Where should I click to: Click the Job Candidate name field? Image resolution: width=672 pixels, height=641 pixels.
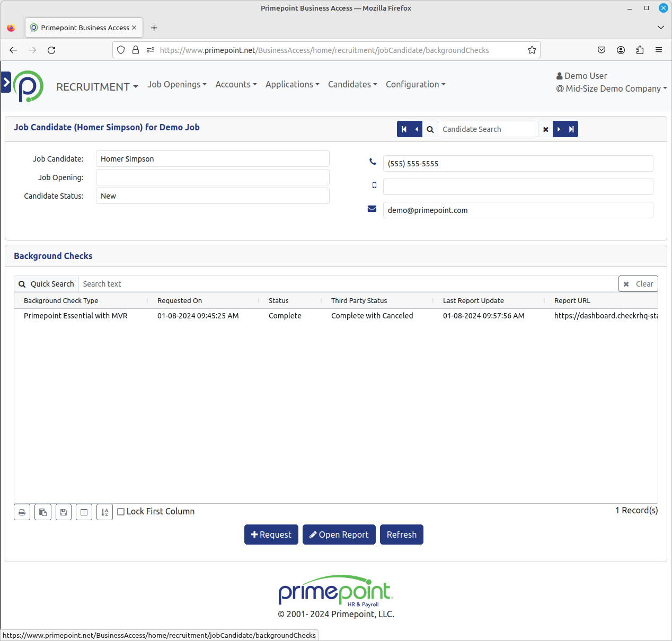click(x=213, y=159)
